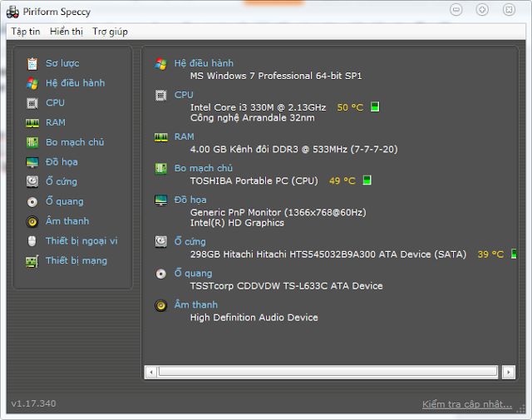Click Hệ điều hành heading in summary
Image resolution: width=532 pixels, height=420 pixels.
204,63
